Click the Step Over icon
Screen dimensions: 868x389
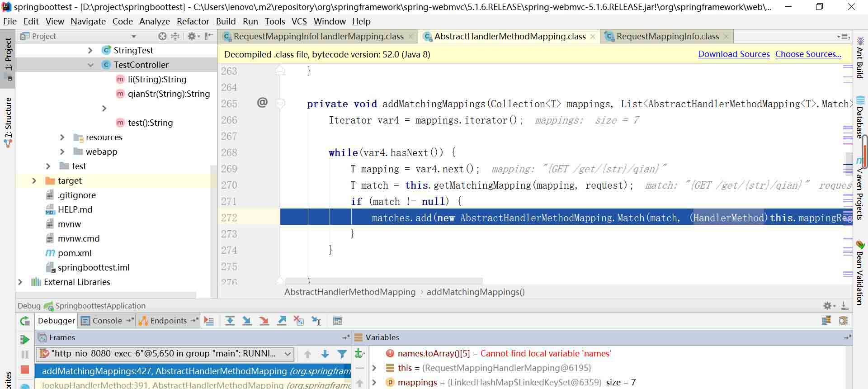click(x=230, y=321)
